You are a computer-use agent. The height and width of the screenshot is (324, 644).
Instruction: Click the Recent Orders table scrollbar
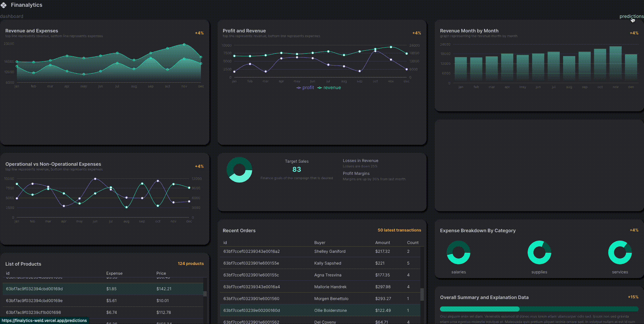(x=422, y=294)
